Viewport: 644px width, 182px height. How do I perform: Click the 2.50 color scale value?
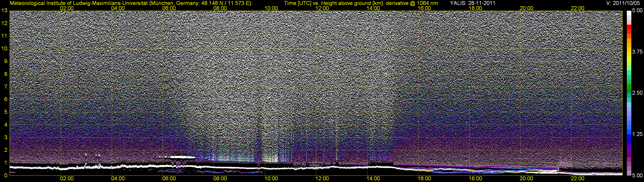[637, 93]
